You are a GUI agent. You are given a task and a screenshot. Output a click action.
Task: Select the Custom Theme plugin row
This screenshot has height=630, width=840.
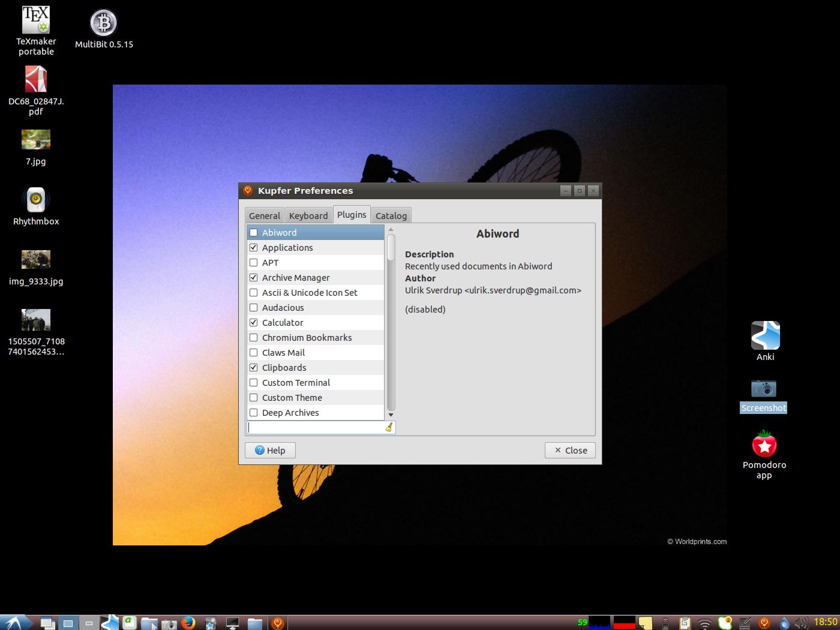pyautogui.click(x=316, y=398)
